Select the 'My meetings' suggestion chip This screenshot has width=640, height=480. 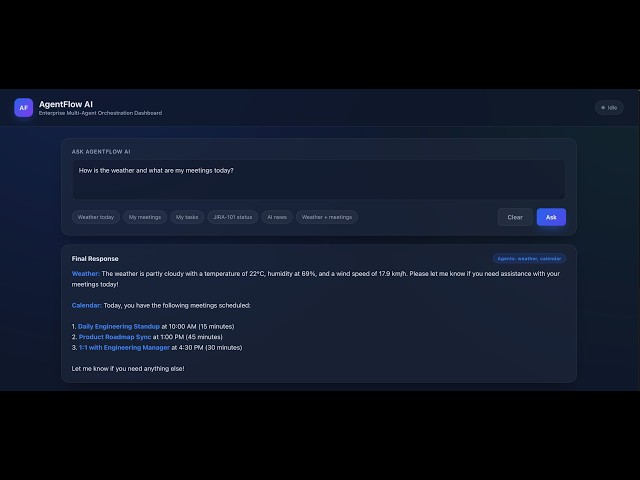145,217
